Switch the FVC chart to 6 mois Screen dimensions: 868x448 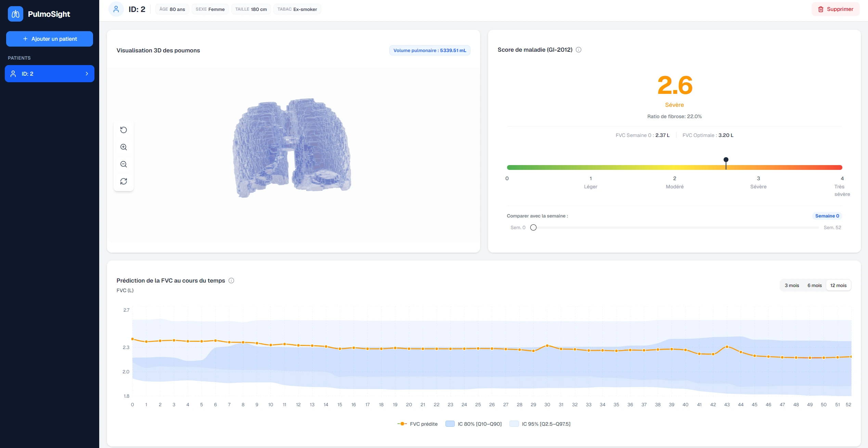coord(814,285)
